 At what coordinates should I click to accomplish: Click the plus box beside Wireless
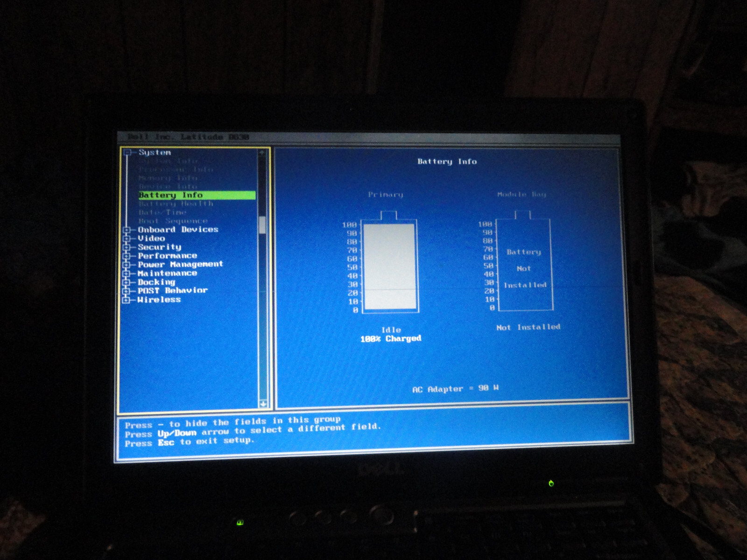point(127,300)
